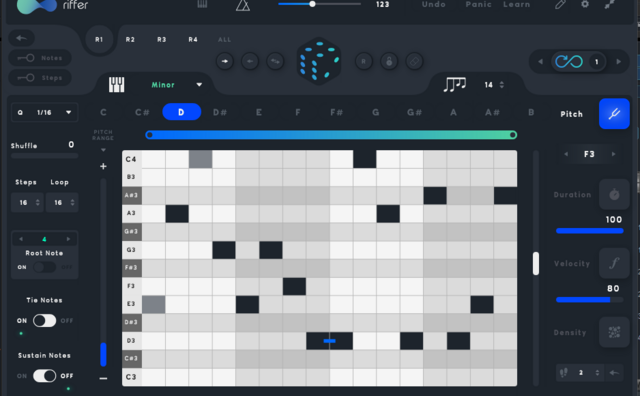The width and height of the screenshot is (640, 396).
Task: Click the swap arrows button
Action: (x=275, y=62)
